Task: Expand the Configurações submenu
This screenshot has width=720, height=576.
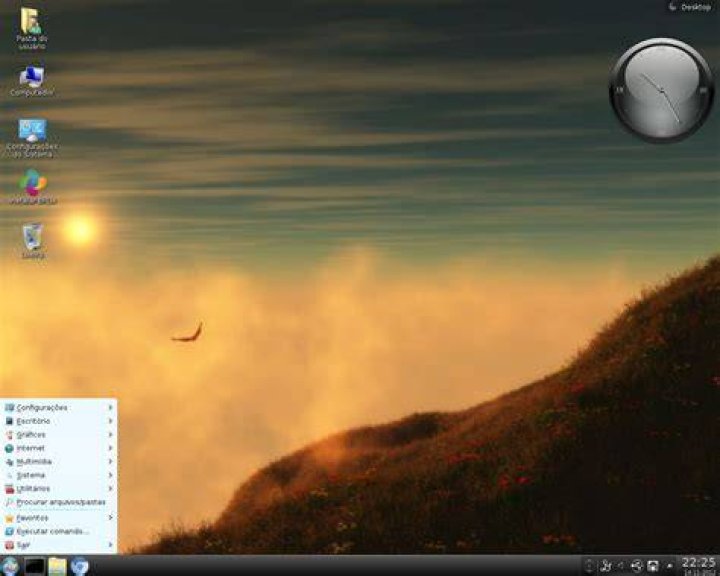Action: [59, 407]
